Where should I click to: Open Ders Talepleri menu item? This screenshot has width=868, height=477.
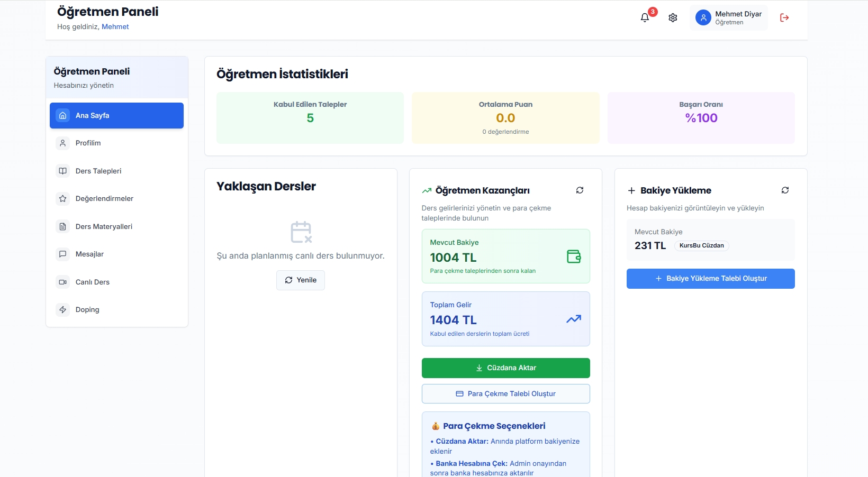(116, 171)
